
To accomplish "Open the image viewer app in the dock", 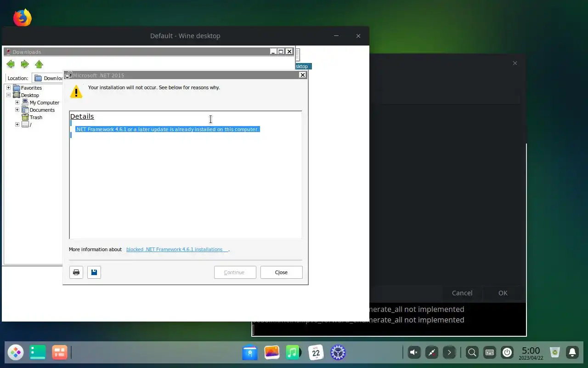I will (x=272, y=353).
